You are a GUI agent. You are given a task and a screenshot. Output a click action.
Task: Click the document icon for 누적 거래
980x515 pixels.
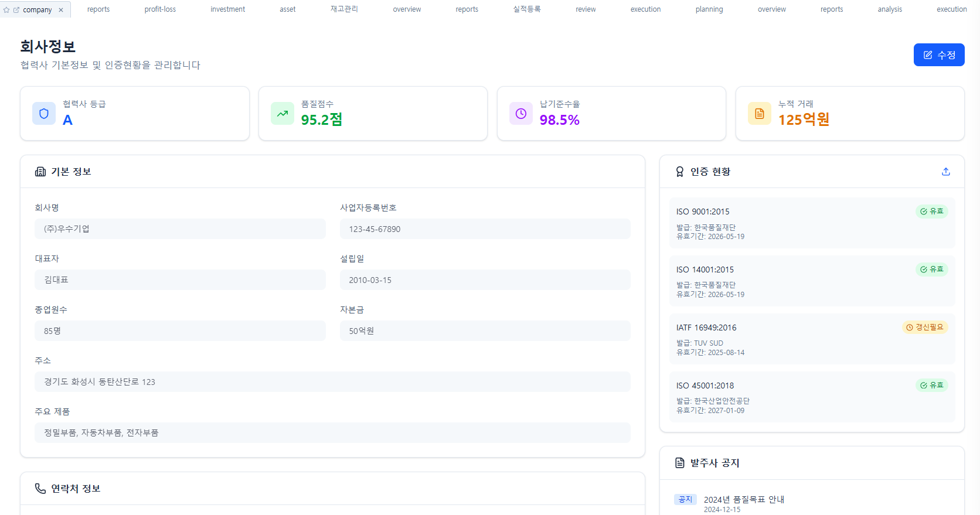pos(760,114)
